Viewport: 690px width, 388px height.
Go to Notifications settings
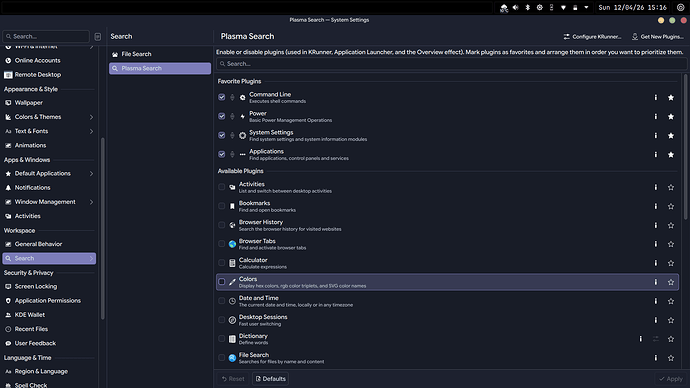(x=49, y=188)
